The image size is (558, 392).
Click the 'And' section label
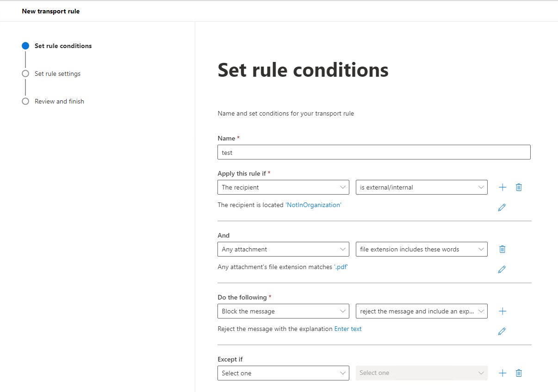pyautogui.click(x=223, y=235)
